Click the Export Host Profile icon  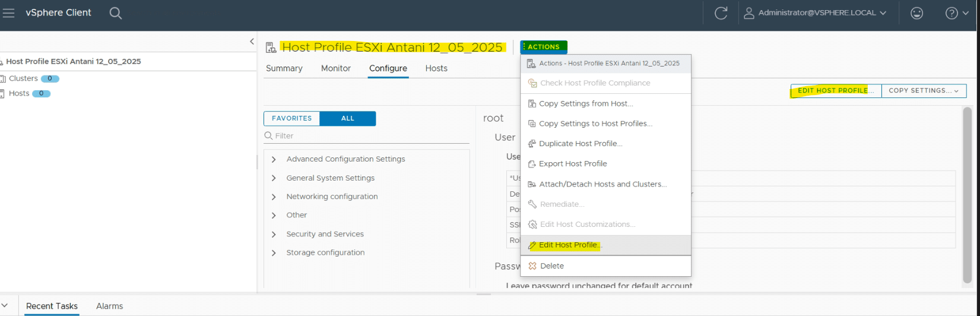[532, 164]
